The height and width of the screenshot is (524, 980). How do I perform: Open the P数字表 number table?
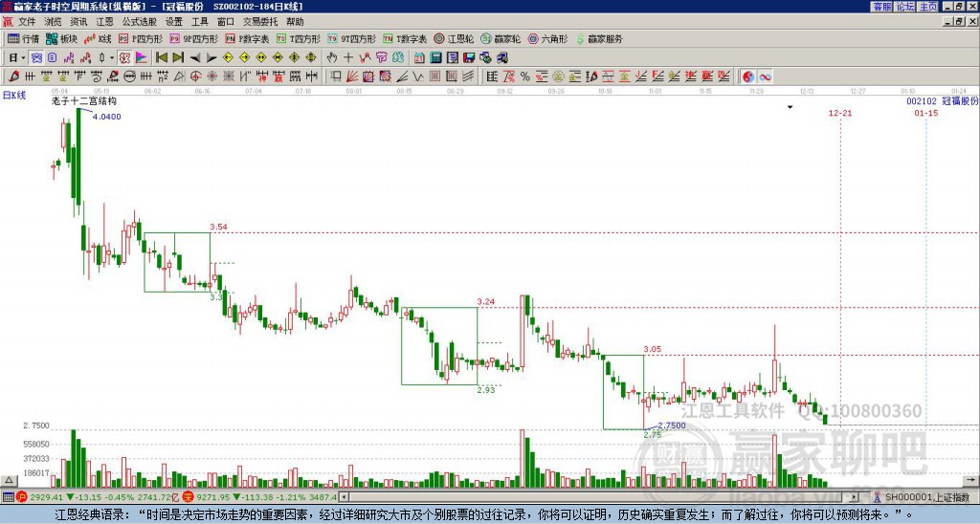pos(247,38)
